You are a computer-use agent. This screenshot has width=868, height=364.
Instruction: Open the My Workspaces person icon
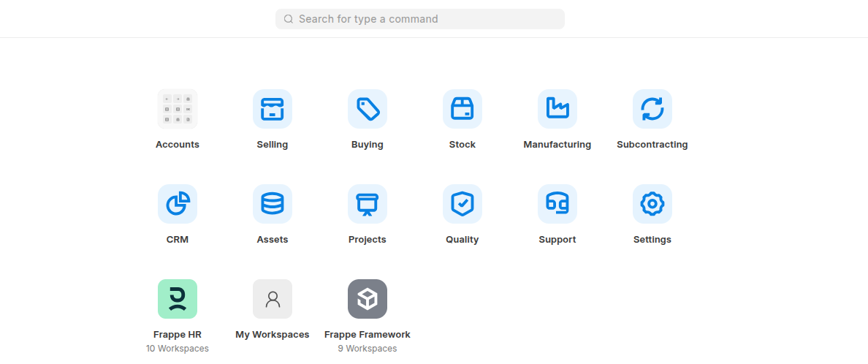point(273,299)
